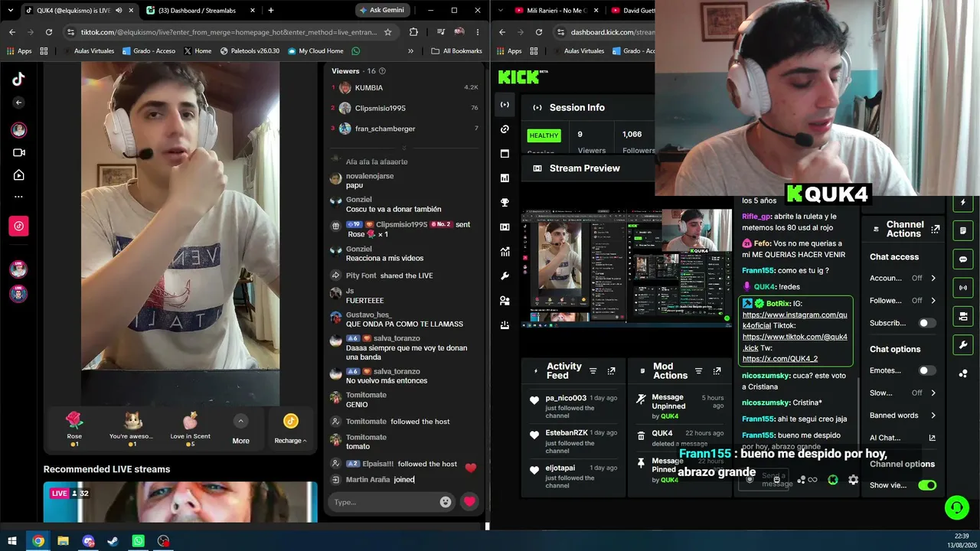The image size is (980, 551).
Task: Open the Recharge coins menu
Action: (290, 428)
